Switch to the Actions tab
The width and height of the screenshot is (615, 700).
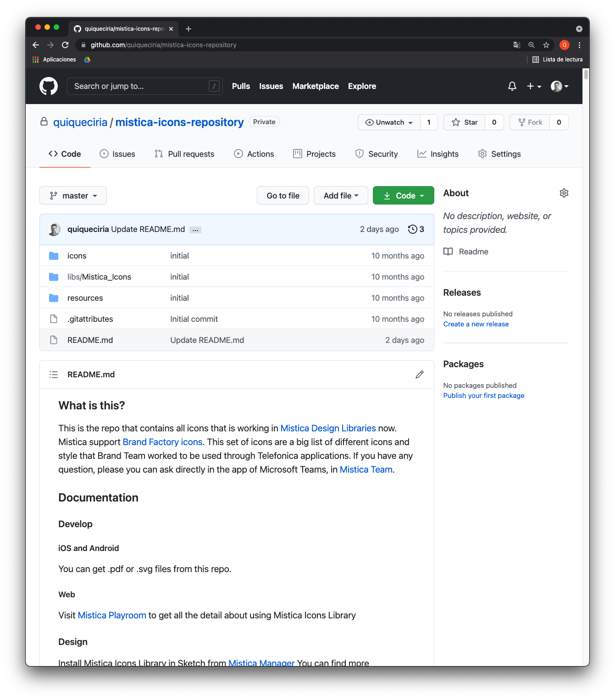click(254, 154)
